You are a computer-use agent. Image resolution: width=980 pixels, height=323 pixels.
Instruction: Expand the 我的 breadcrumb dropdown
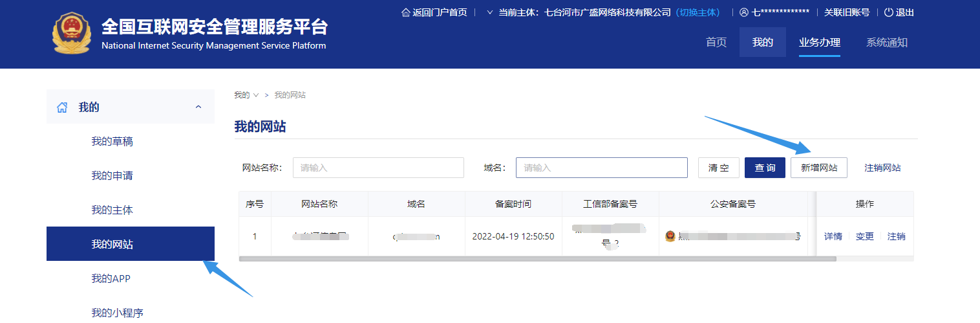coord(256,95)
